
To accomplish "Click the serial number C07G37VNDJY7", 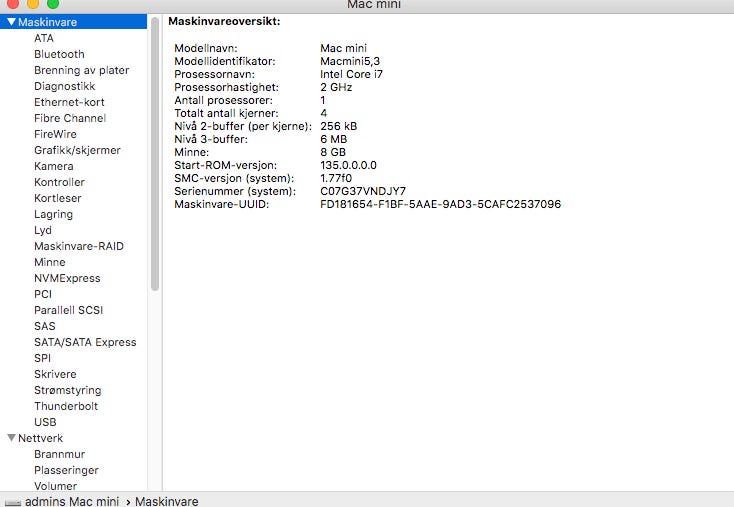I will pyautogui.click(x=363, y=191).
